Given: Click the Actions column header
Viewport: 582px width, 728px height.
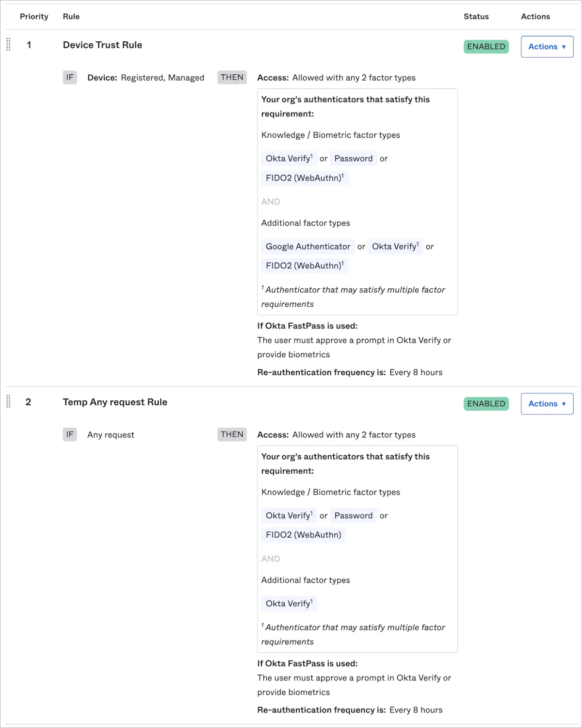Looking at the screenshot, I should pos(535,17).
